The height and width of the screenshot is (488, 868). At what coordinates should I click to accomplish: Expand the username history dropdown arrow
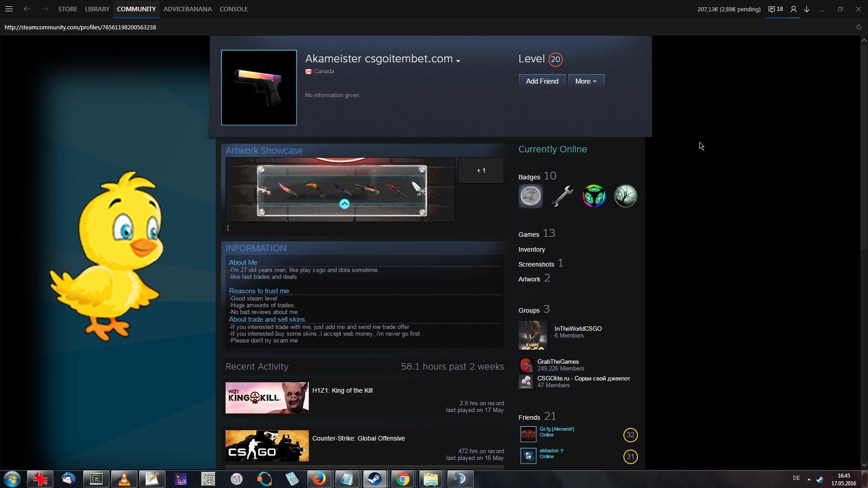pyautogui.click(x=458, y=61)
